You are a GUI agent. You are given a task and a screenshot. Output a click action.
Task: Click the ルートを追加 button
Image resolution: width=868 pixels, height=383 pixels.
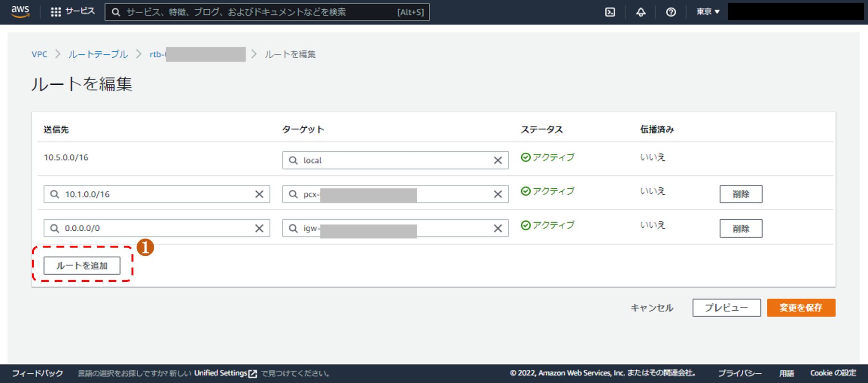[x=82, y=265]
